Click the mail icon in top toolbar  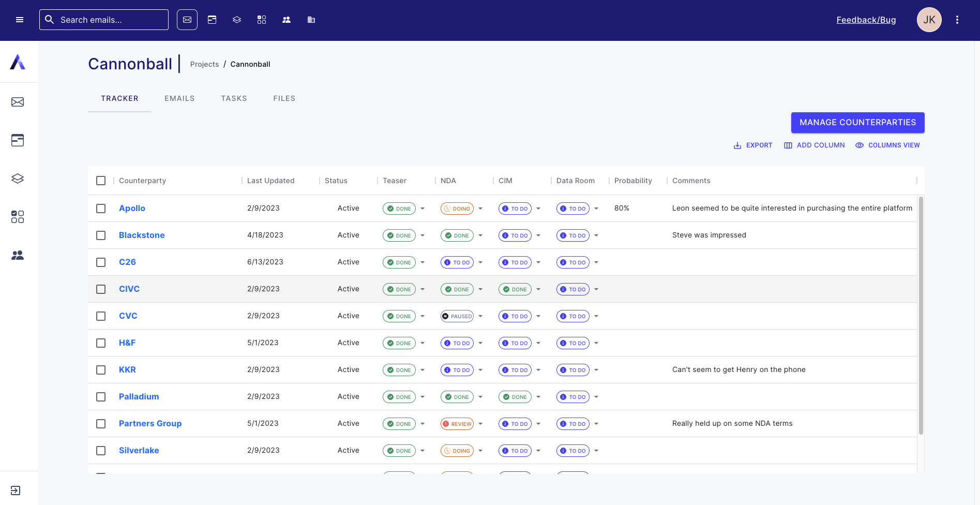click(187, 20)
